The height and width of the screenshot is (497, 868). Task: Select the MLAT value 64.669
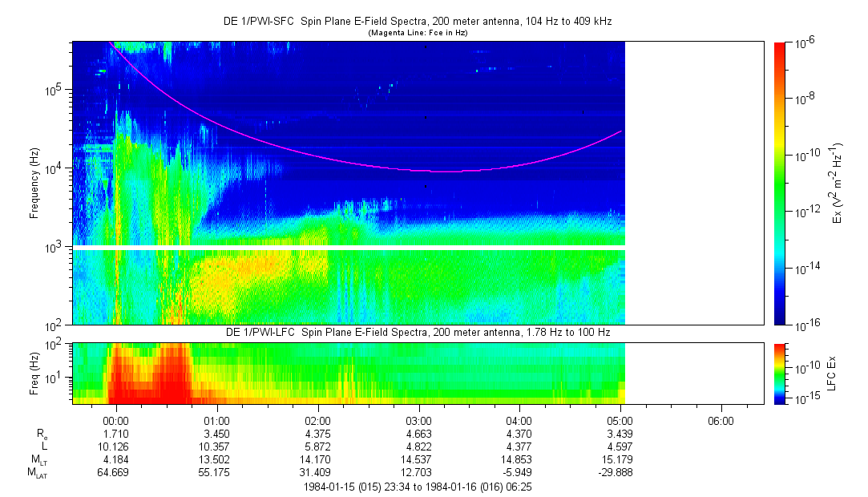pos(116,472)
